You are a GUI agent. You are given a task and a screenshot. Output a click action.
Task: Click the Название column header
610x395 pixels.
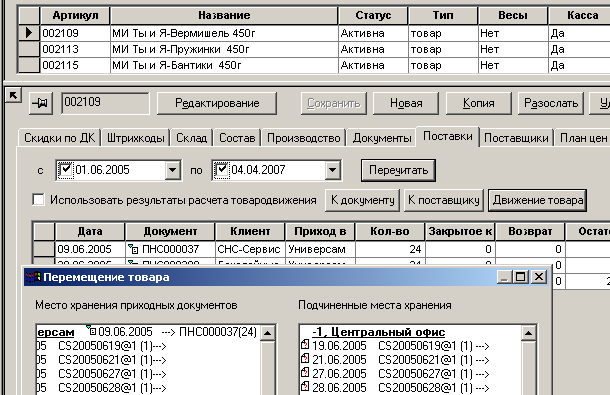224,15
